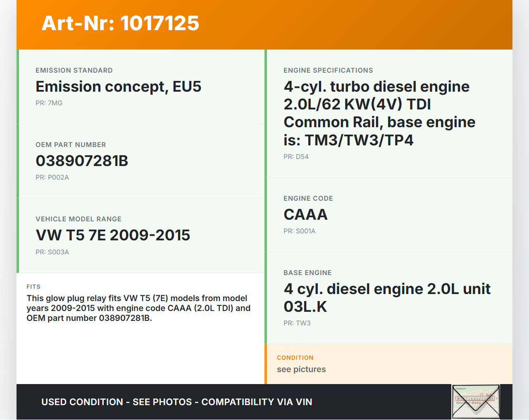The image size is (529, 420).
Task: Open the VIN label thumbnail image
Action: pos(476,402)
